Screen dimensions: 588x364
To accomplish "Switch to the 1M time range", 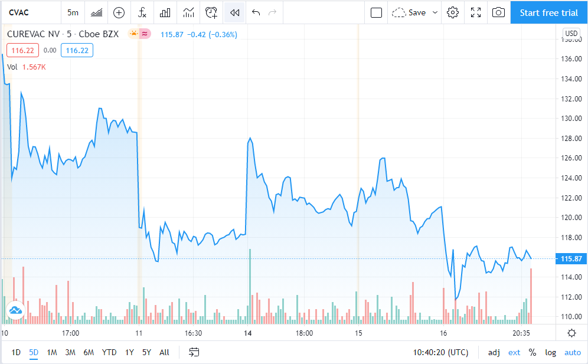I will [52, 352].
